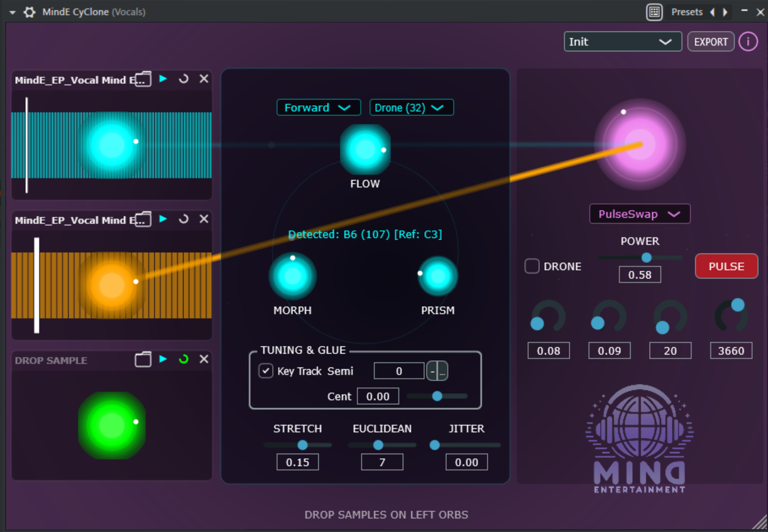Image resolution: width=768 pixels, height=532 pixels.
Task: Expand the Drone (32) dropdown
Action: (x=411, y=108)
